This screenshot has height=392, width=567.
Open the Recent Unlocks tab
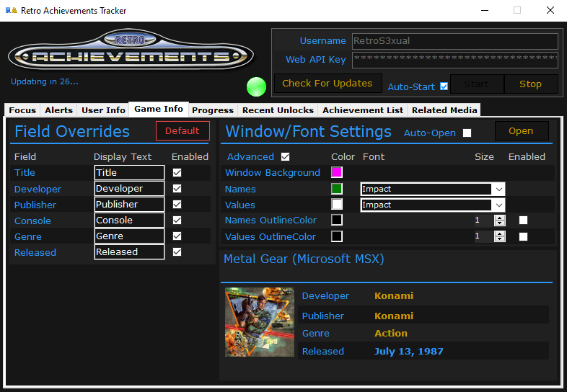(x=278, y=110)
